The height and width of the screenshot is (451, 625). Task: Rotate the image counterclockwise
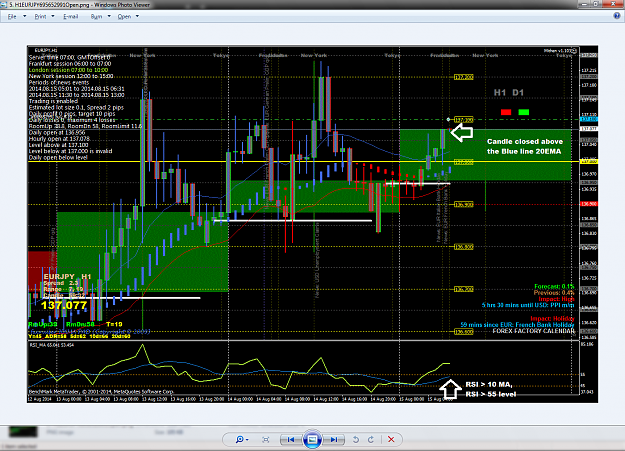pyautogui.click(x=356, y=439)
